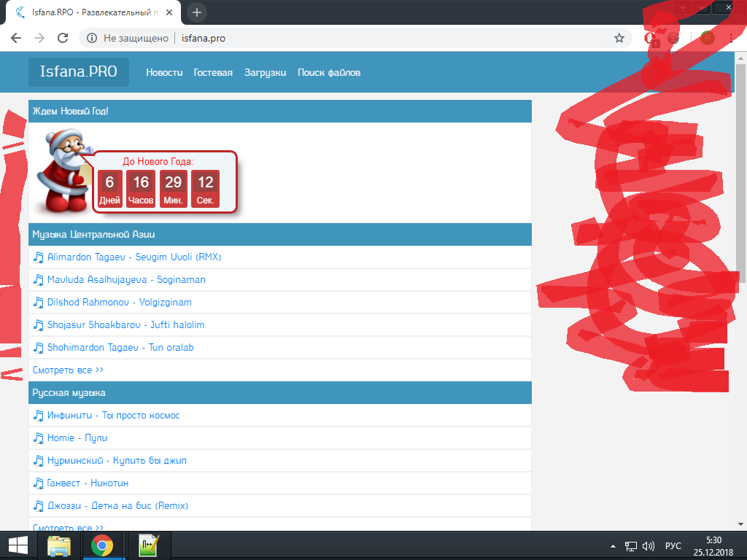Reload the page with refresh icon
The height and width of the screenshot is (560, 747).
coord(63,38)
